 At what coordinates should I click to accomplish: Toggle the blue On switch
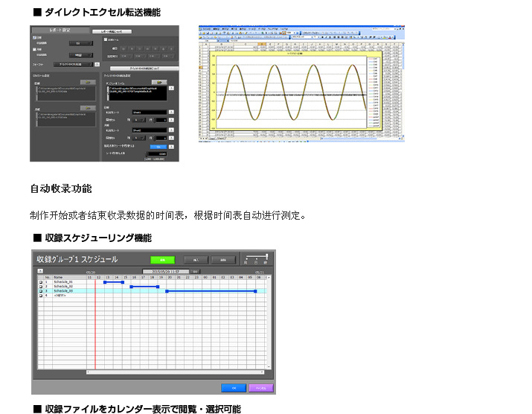tap(158, 147)
